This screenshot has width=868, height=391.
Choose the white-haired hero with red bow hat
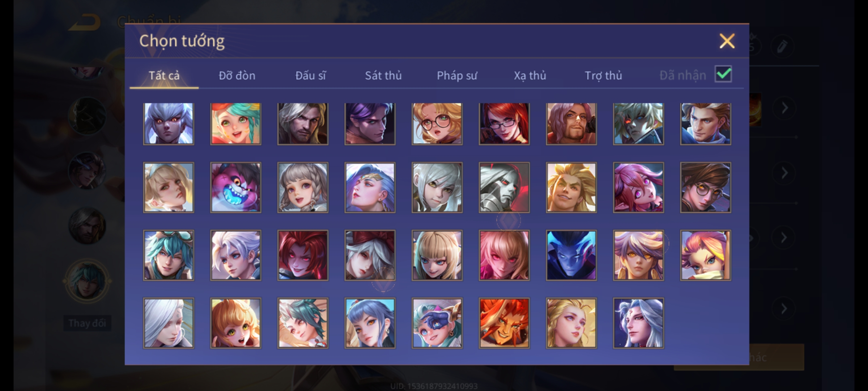click(370, 255)
